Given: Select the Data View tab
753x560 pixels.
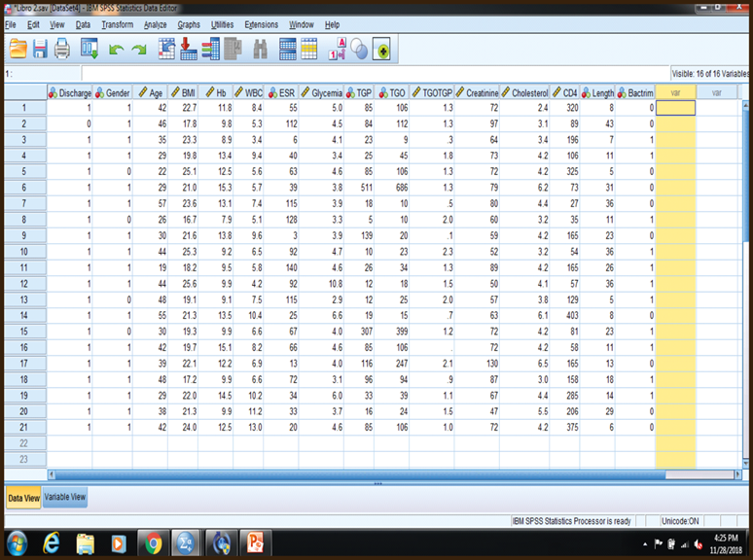Looking at the screenshot, I should point(24,497).
